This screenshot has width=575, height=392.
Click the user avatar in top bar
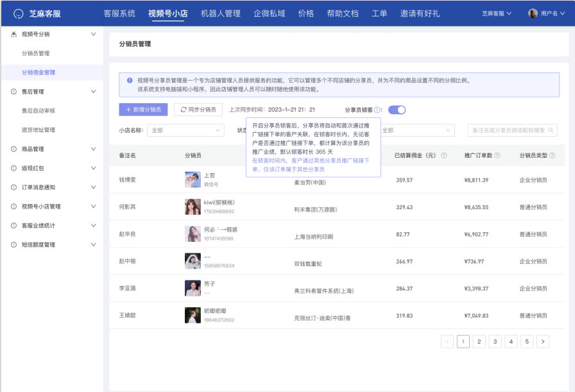tap(533, 13)
